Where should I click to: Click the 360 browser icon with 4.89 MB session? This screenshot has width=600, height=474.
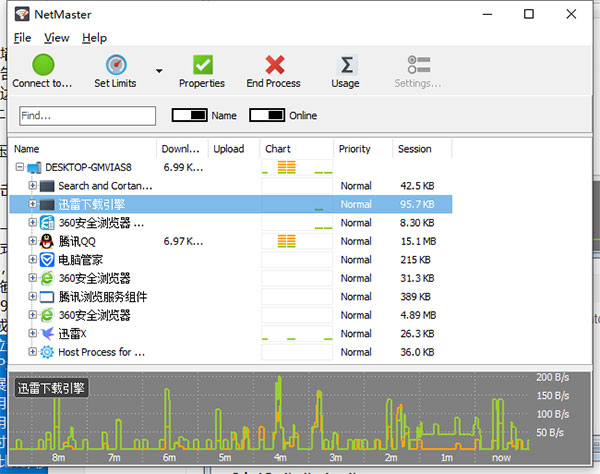coord(47,315)
